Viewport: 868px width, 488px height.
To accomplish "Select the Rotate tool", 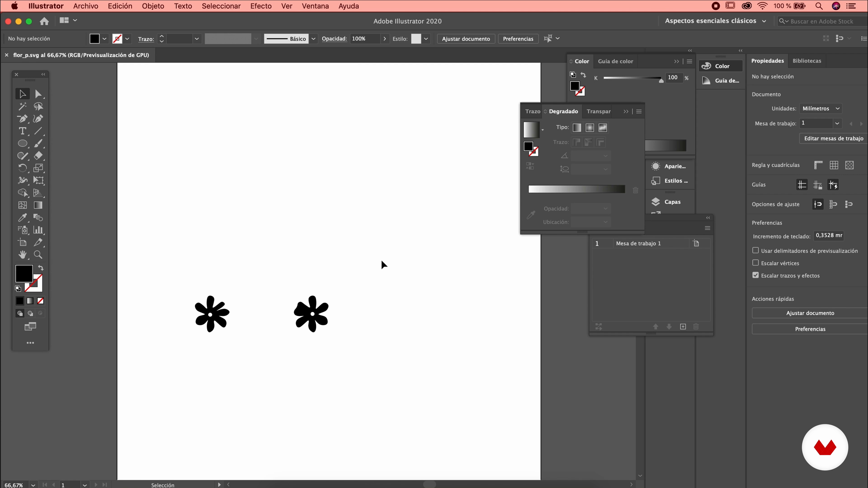I will 22,168.
